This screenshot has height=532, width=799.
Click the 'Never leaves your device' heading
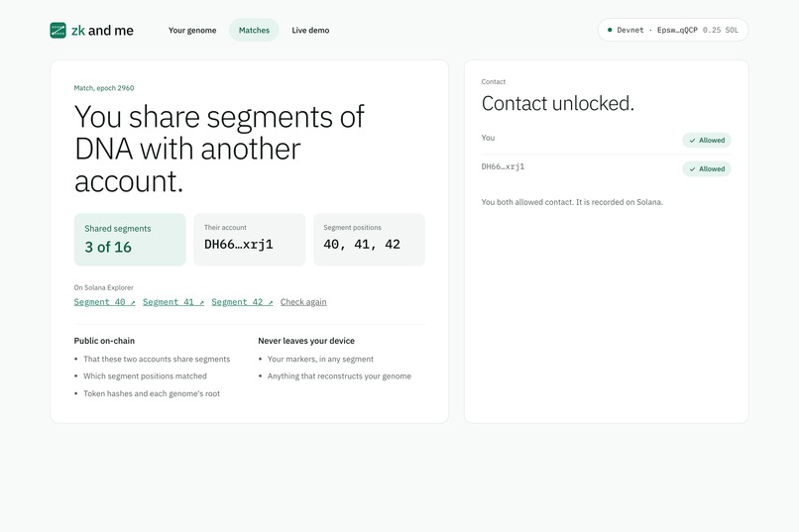coord(306,341)
